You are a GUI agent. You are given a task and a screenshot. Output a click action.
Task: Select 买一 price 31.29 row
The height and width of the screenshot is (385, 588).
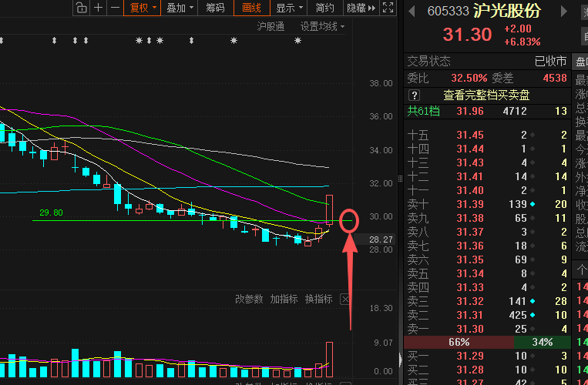point(487,356)
